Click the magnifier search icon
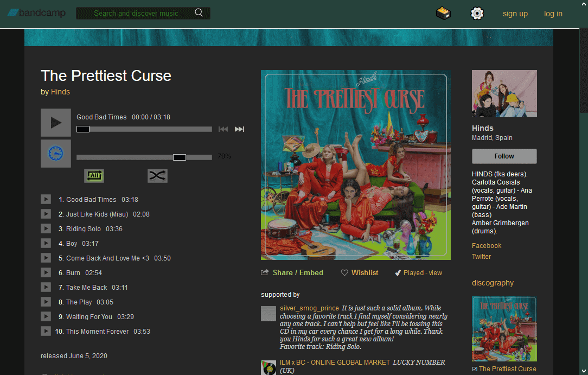Screen dimensions: 588x375 (199, 13)
